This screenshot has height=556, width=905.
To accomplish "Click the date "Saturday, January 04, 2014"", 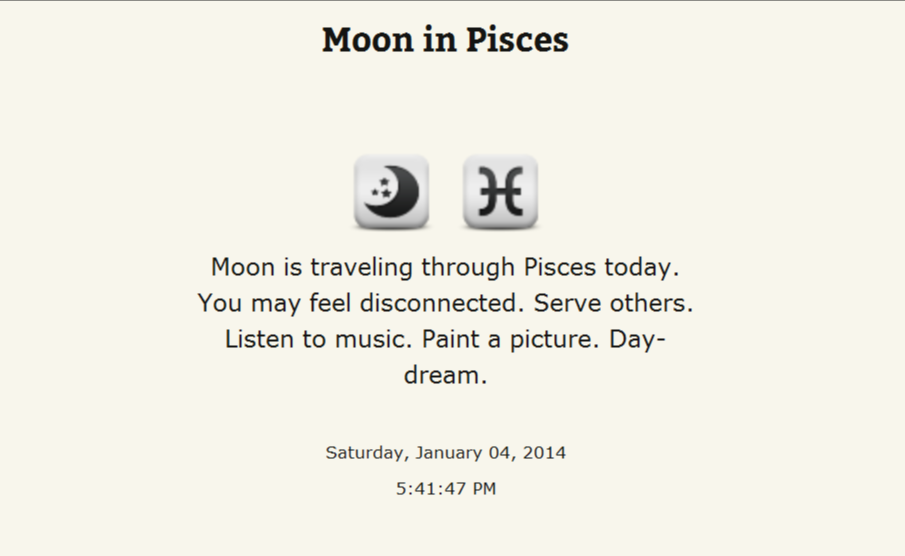I will pos(446,453).
